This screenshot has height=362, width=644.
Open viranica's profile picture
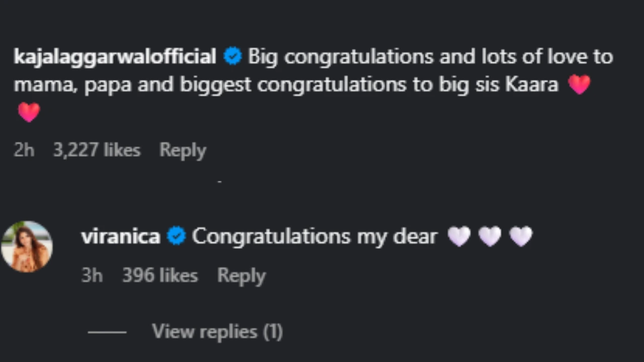point(28,245)
